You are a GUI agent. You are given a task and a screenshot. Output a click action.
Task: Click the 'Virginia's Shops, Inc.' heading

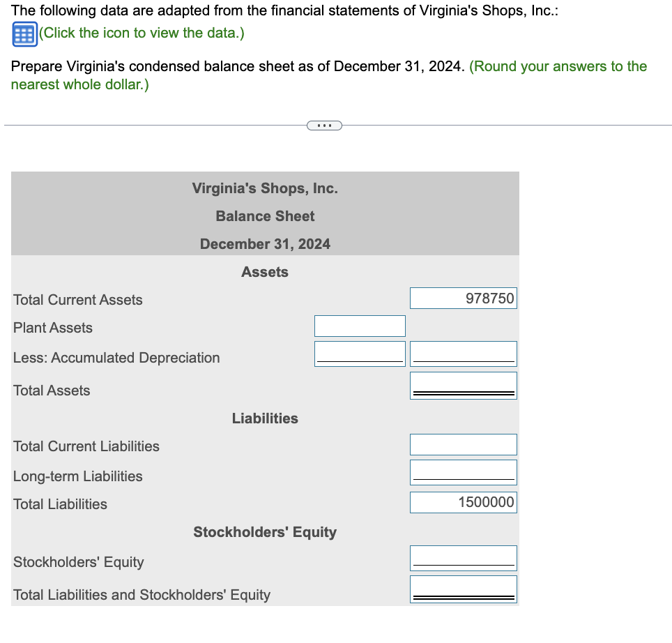pyautogui.click(x=265, y=188)
